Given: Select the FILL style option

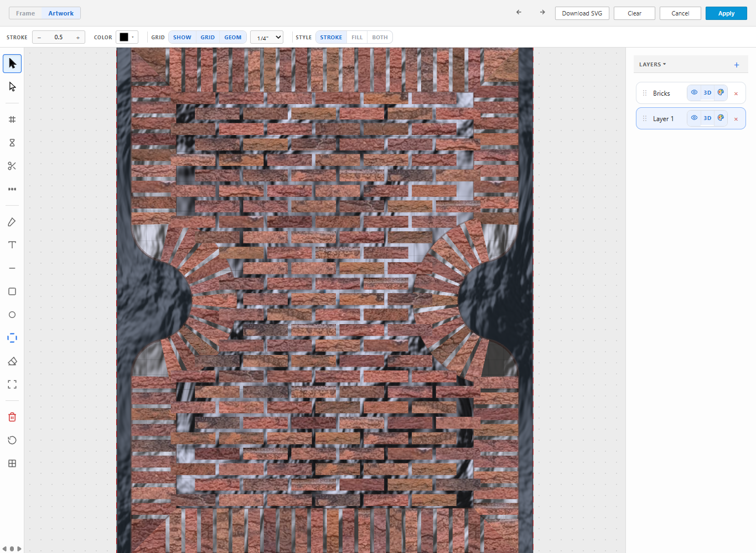Looking at the screenshot, I should tap(357, 37).
